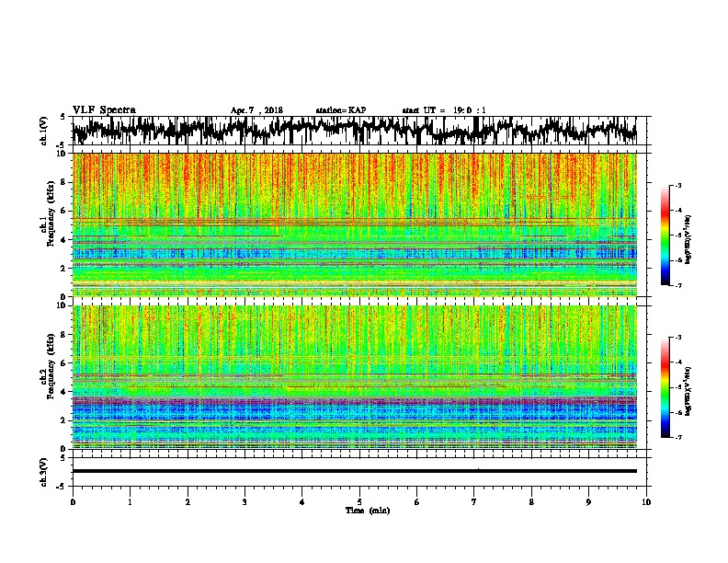The height and width of the screenshot is (563, 728).
Task: Click time axis tick label "2"
Action: (188, 502)
